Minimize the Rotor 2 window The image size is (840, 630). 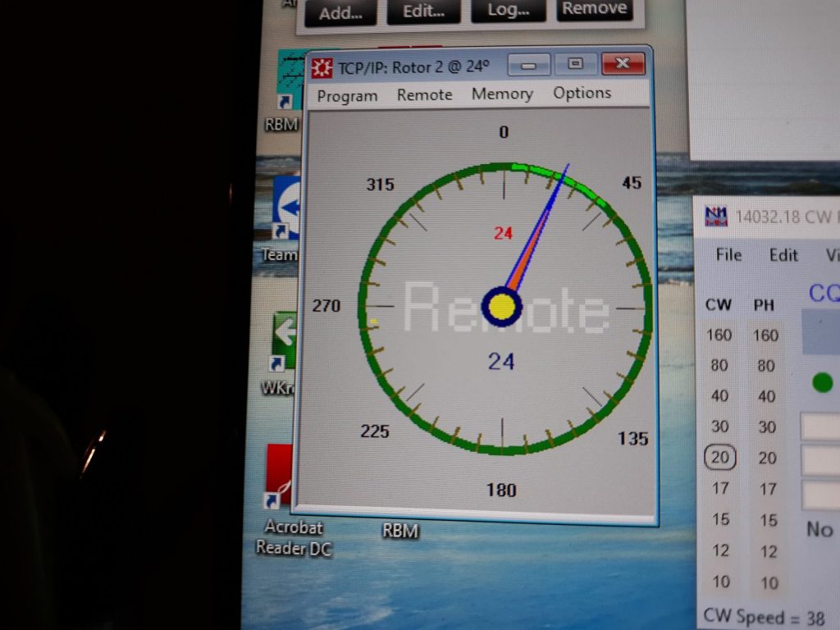[x=528, y=65]
